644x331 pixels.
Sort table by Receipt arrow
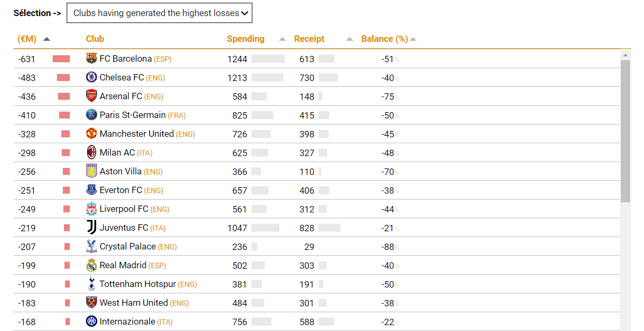[350, 39]
